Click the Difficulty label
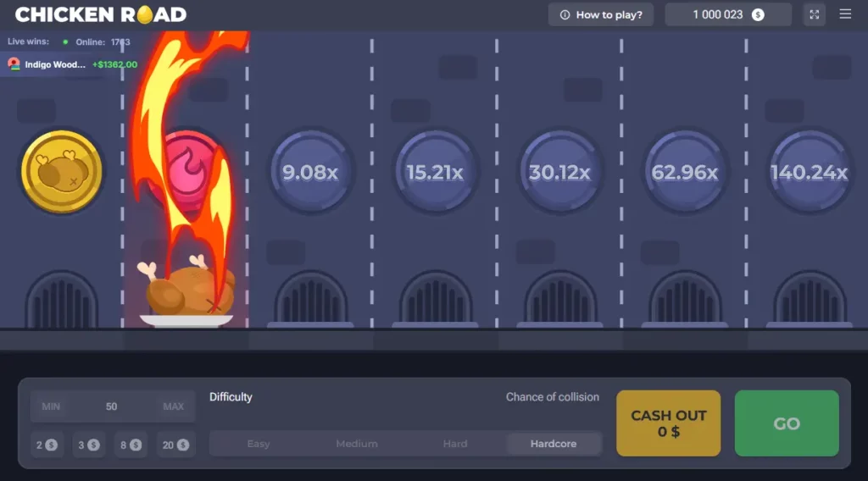Image resolution: width=868 pixels, height=481 pixels. pos(231,397)
